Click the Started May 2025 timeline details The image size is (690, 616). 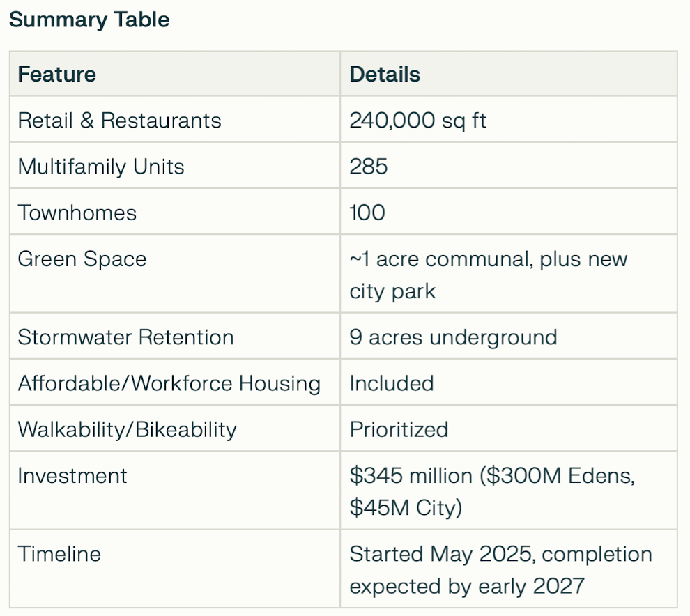(x=501, y=570)
